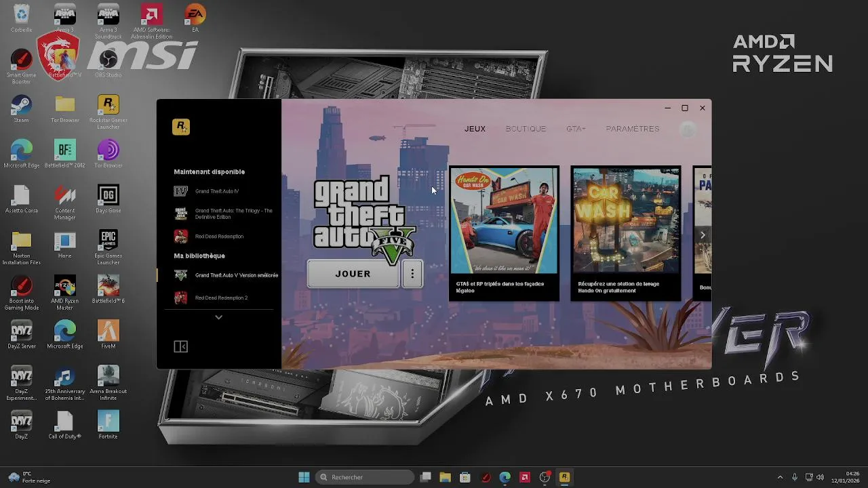Open OBS Studio from the taskbar
This screenshot has width=868, height=488.
(x=545, y=477)
